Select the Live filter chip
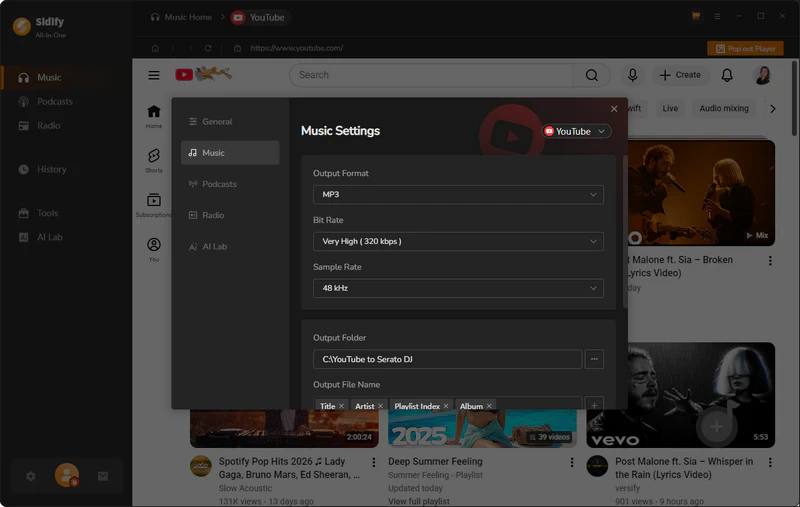This screenshot has height=507, width=800. point(670,108)
